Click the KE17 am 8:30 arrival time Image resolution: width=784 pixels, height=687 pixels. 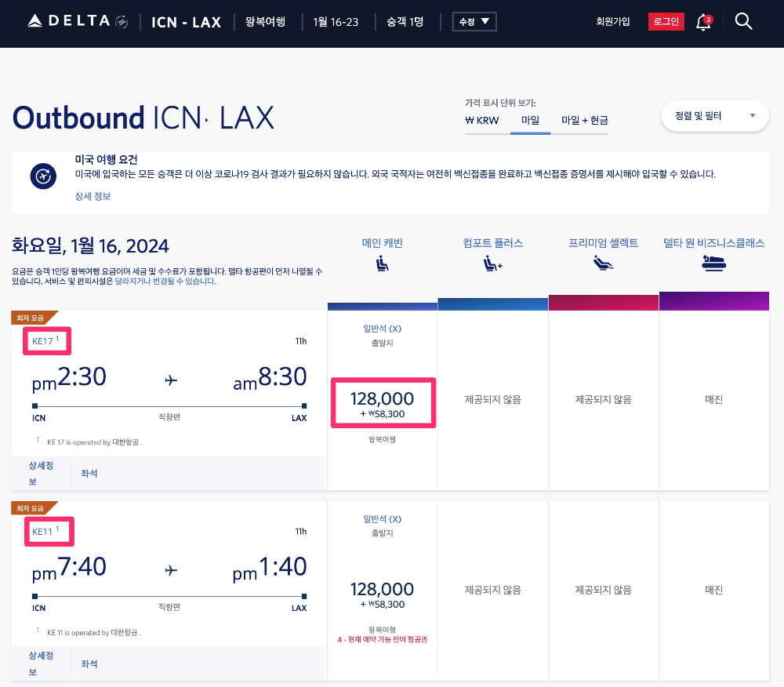tap(270, 378)
